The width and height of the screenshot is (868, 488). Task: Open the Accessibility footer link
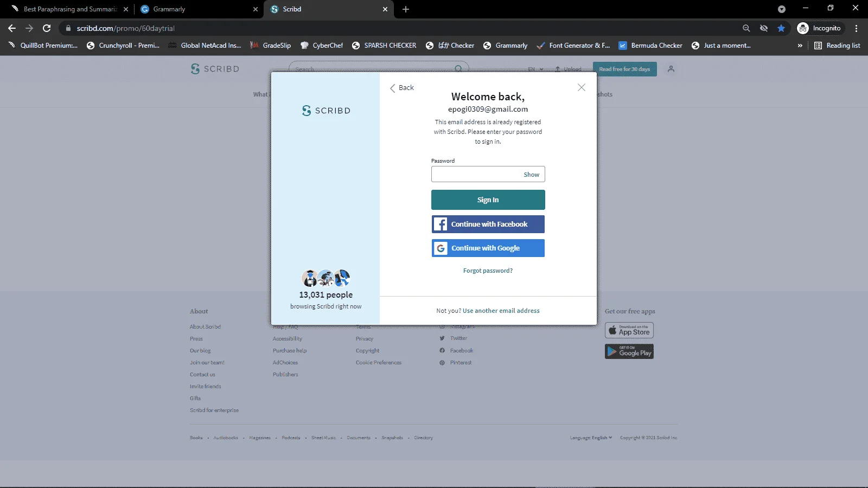[x=288, y=339]
